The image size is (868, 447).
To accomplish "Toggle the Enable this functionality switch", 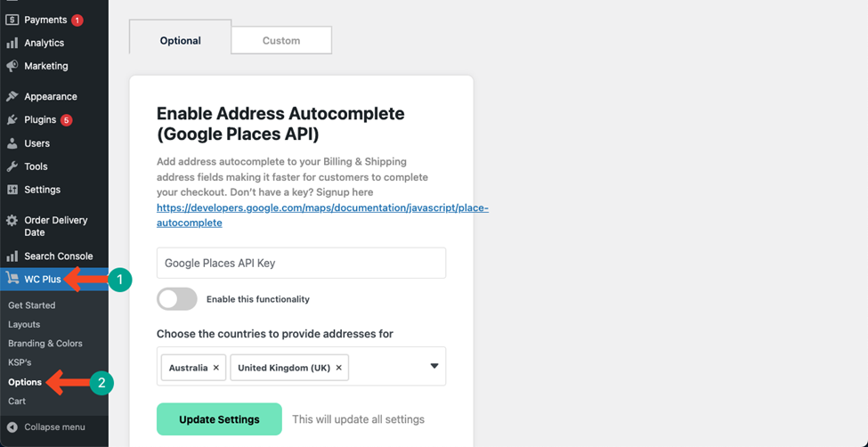I will pyautogui.click(x=177, y=299).
